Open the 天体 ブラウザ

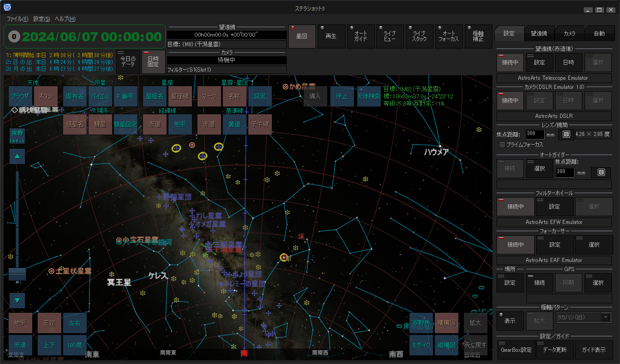[x=20, y=96]
